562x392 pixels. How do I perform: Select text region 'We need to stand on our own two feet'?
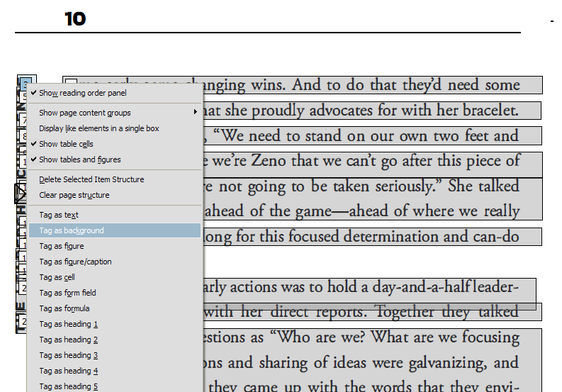352,135
